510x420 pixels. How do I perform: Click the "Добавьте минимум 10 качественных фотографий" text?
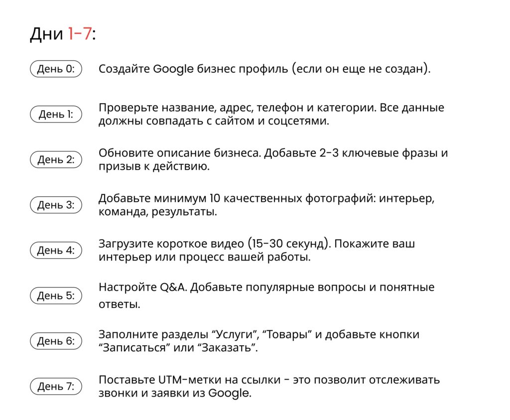[x=237, y=198]
